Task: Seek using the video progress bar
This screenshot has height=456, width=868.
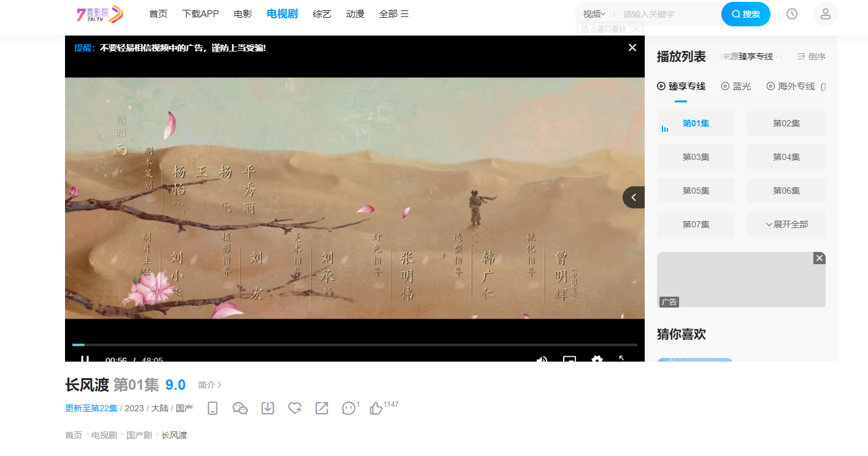Action: point(355,345)
